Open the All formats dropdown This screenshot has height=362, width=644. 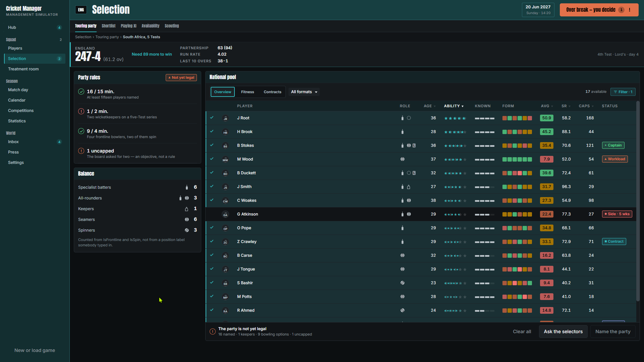pos(304,92)
